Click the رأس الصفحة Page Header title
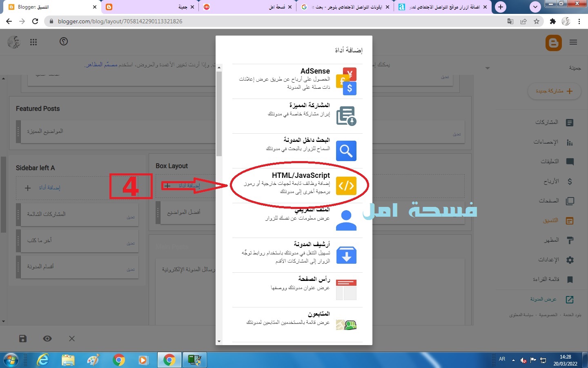Viewport: 588px width, 368px height. 314,279
